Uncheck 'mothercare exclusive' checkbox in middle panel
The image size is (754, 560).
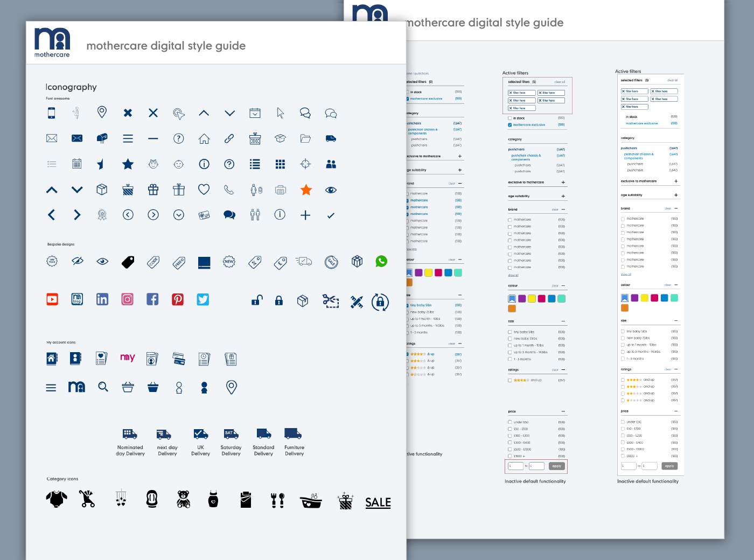click(x=510, y=125)
